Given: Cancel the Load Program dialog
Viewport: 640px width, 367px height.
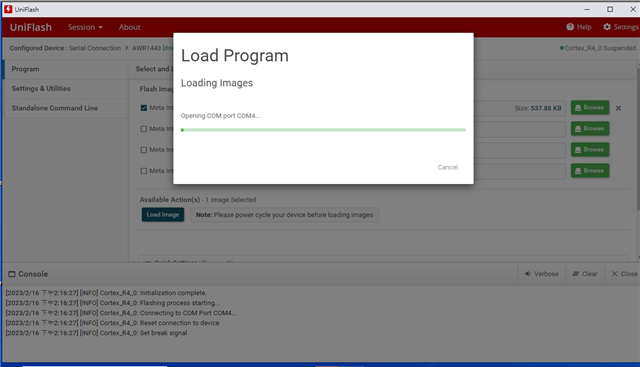Looking at the screenshot, I should tap(448, 167).
